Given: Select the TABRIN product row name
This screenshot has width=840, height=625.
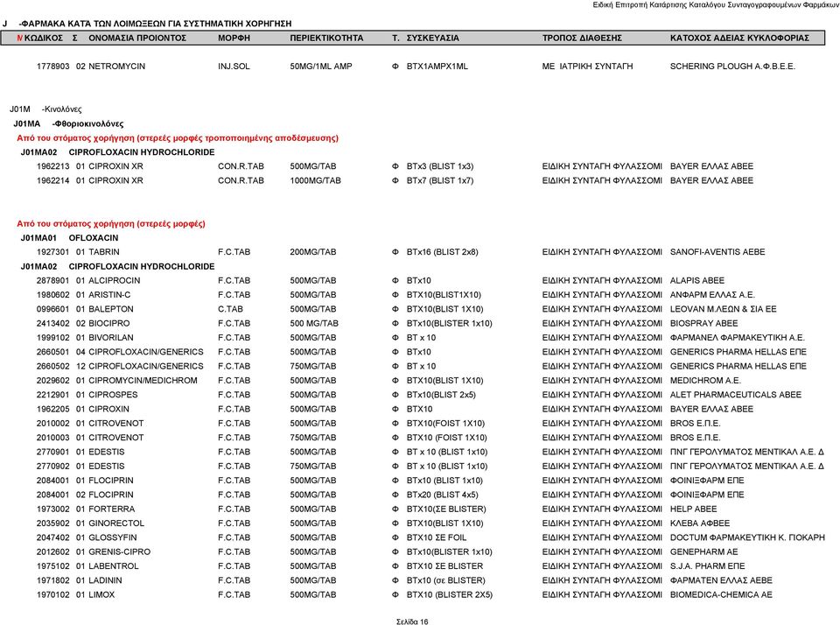Looking at the screenshot, I should [x=104, y=252].
